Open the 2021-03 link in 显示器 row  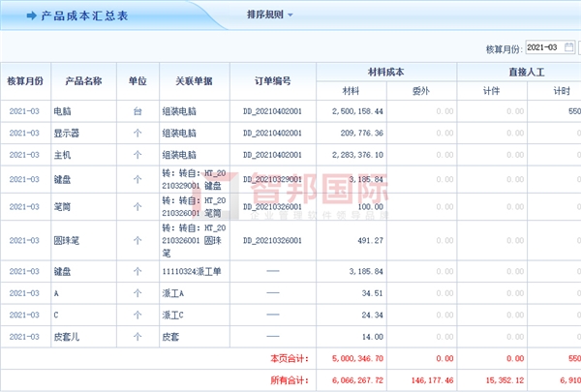point(24,134)
